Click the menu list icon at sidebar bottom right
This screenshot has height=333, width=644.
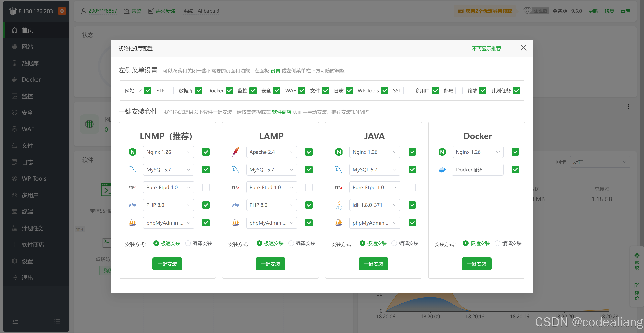[57, 321]
